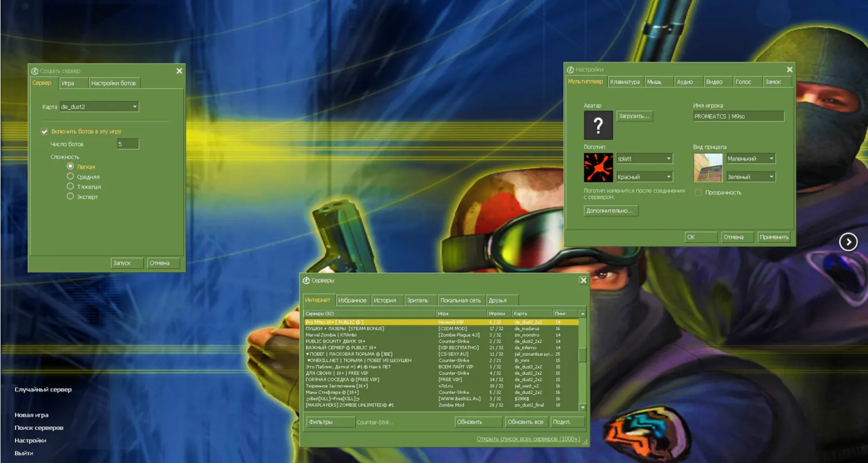The height and width of the screenshot is (463, 868).
Task: Click the round next arrow icon
Action: pos(848,242)
